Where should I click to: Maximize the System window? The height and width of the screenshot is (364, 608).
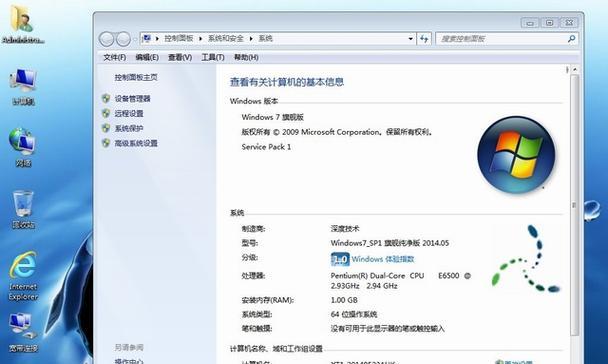tap(549, 23)
